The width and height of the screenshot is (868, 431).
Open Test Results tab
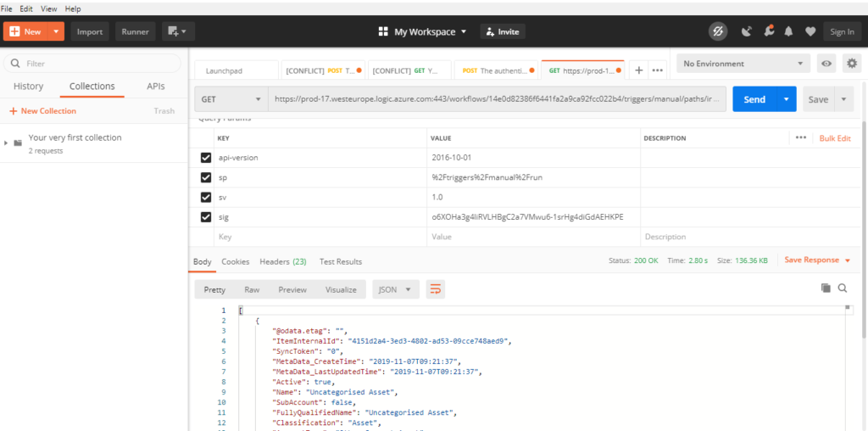point(341,261)
